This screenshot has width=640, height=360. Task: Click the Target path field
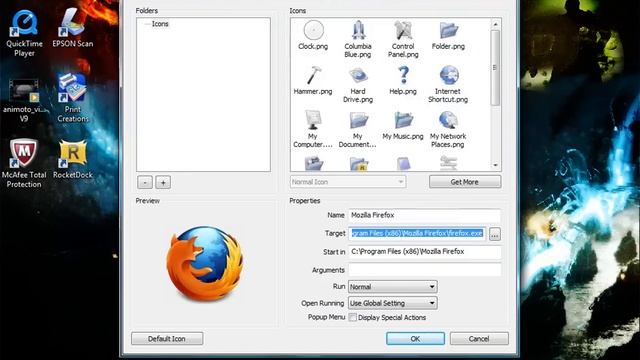417,233
